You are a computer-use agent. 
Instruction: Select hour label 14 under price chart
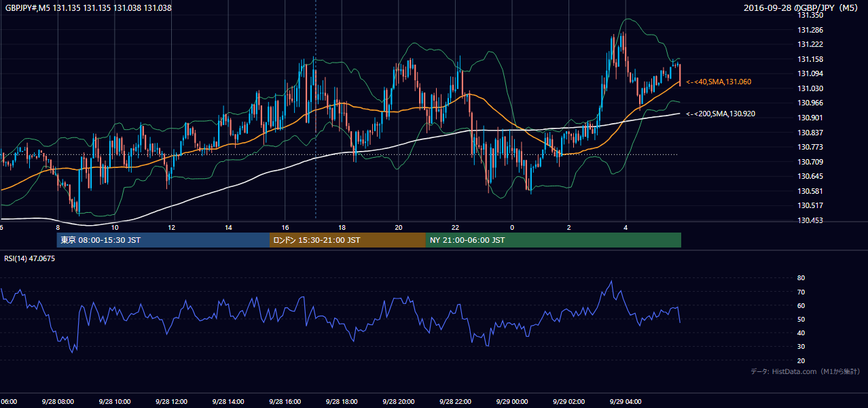coord(229,228)
